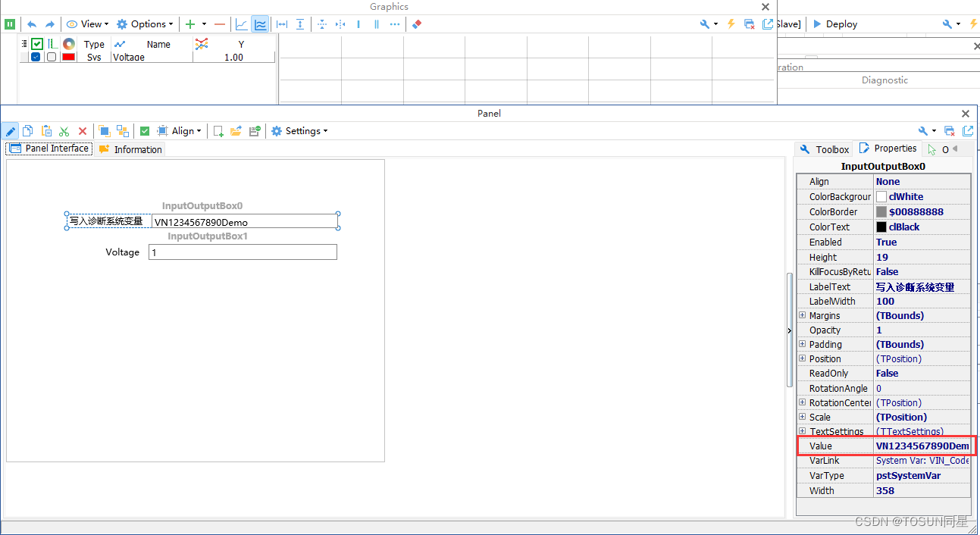The width and height of the screenshot is (980, 535).
Task: Click the Deploy button
Action: point(834,24)
